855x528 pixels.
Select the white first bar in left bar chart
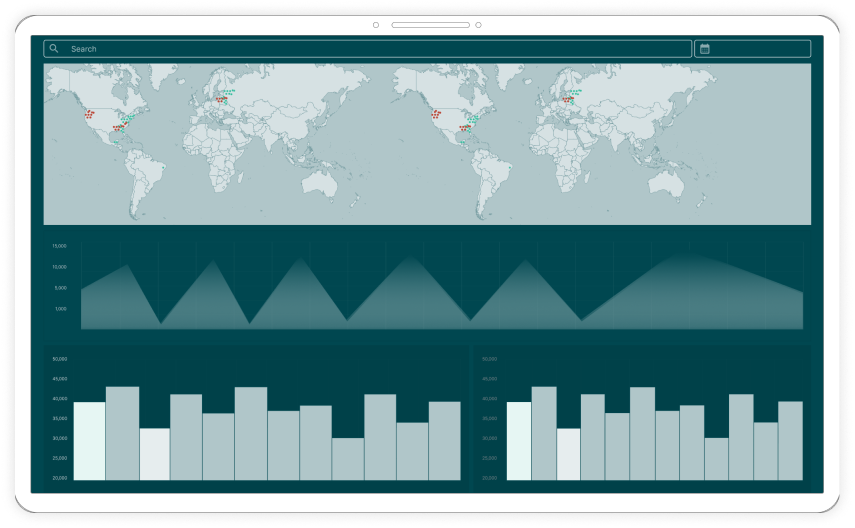[89, 441]
